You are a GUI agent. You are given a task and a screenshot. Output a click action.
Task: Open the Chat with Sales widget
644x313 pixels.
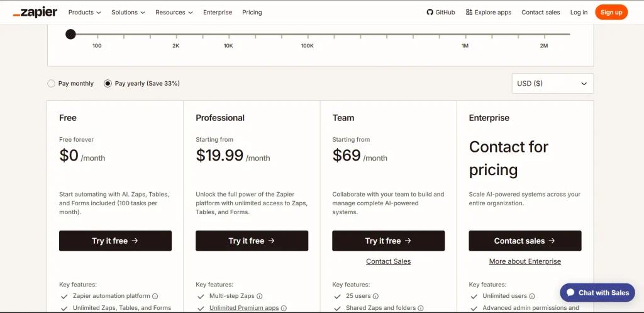pos(597,293)
